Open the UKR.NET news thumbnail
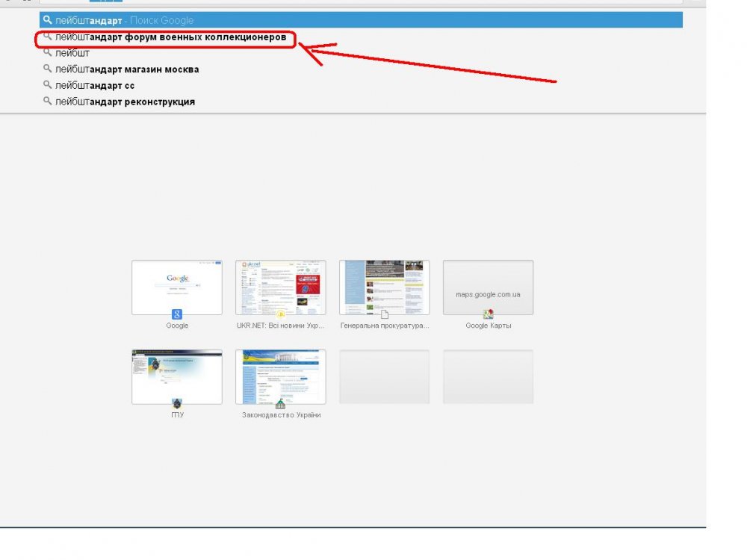 pos(281,287)
